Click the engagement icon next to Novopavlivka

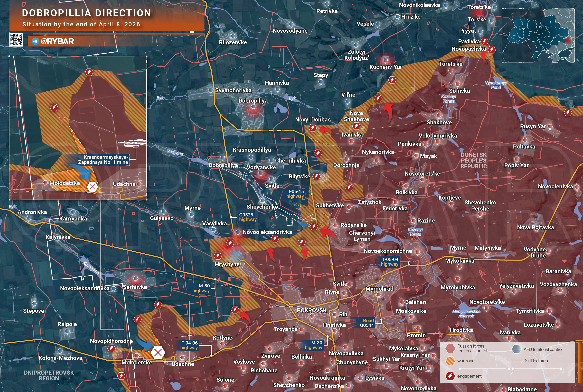tap(491, 50)
